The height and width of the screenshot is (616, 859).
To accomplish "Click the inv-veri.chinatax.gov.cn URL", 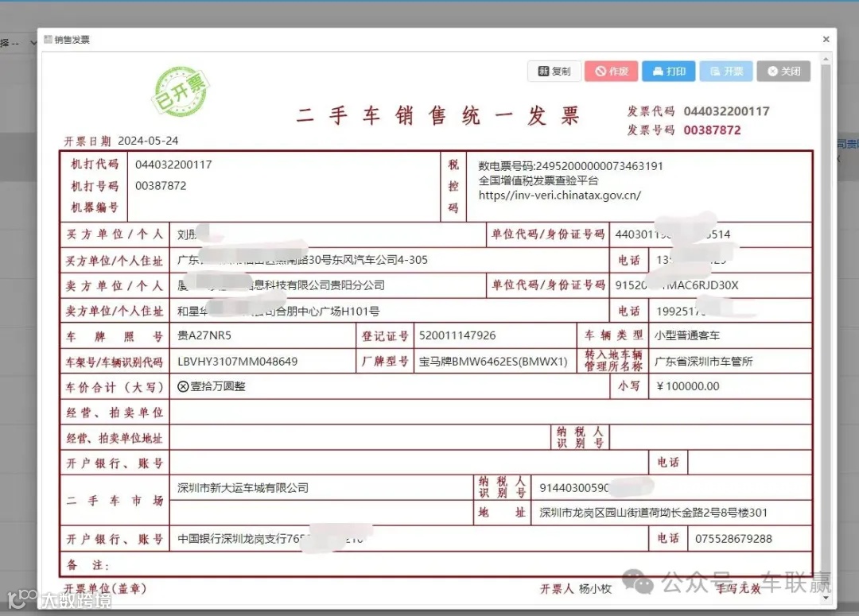I will point(559,196).
